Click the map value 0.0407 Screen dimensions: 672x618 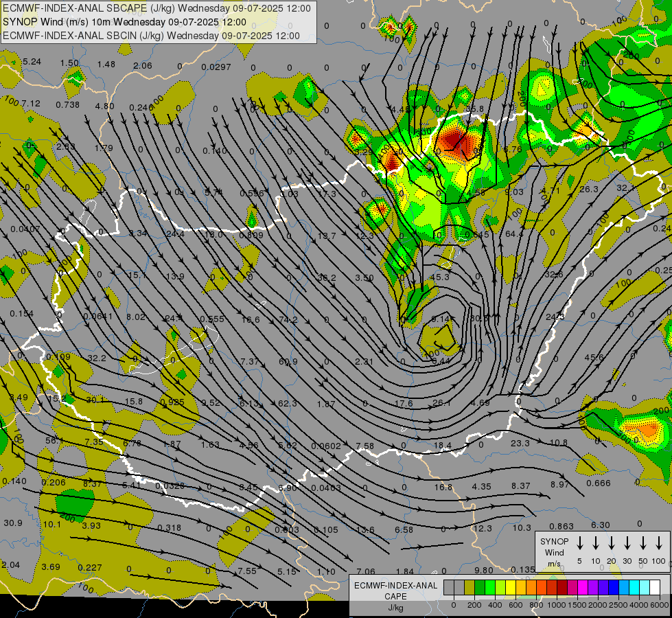click(x=25, y=229)
